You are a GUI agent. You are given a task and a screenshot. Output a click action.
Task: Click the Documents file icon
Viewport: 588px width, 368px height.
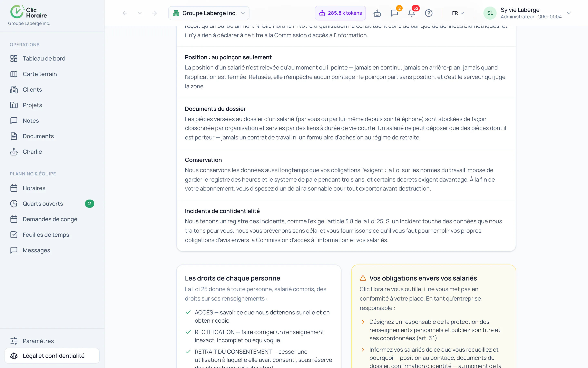(x=14, y=136)
